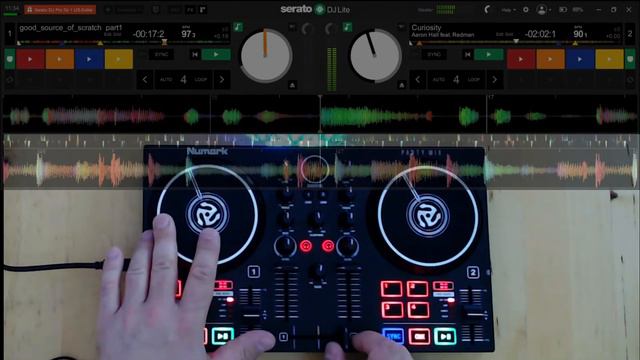640x360 pixels.
Task: Click the Serato DJ Lite logo
Action: [315, 9]
